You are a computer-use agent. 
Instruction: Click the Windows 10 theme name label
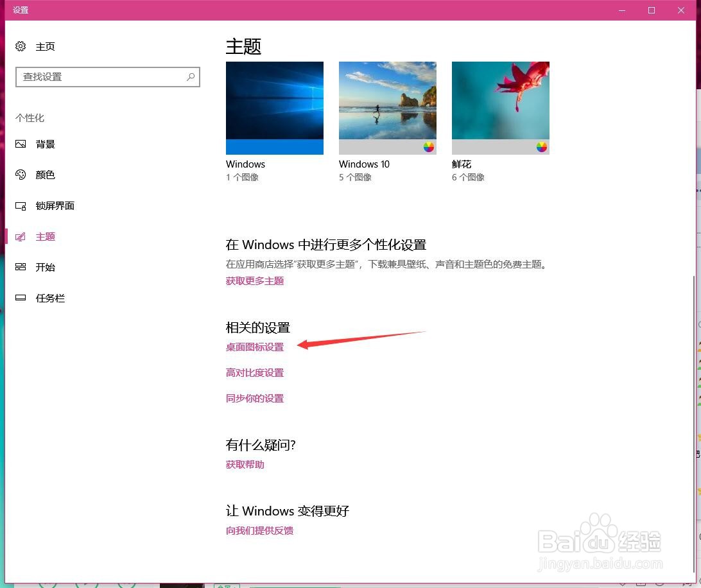(x=365, y=164)
